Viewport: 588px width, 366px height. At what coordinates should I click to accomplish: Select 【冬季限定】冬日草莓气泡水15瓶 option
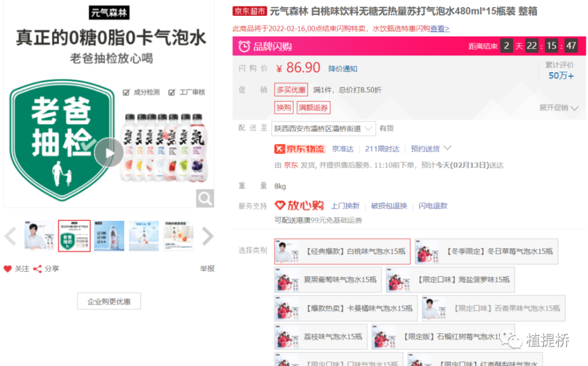[x=486, y=251]
